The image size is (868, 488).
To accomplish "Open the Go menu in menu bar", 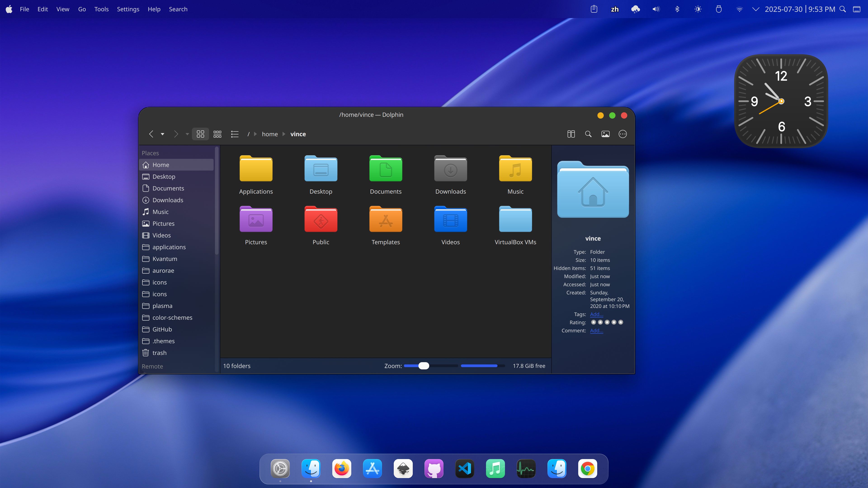I will (82, 9).
